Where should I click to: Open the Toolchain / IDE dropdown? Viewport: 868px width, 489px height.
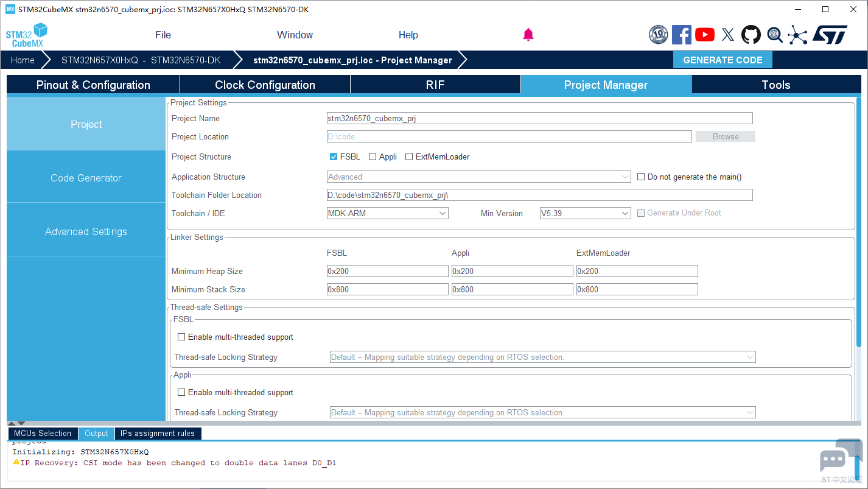coord(388,213)
